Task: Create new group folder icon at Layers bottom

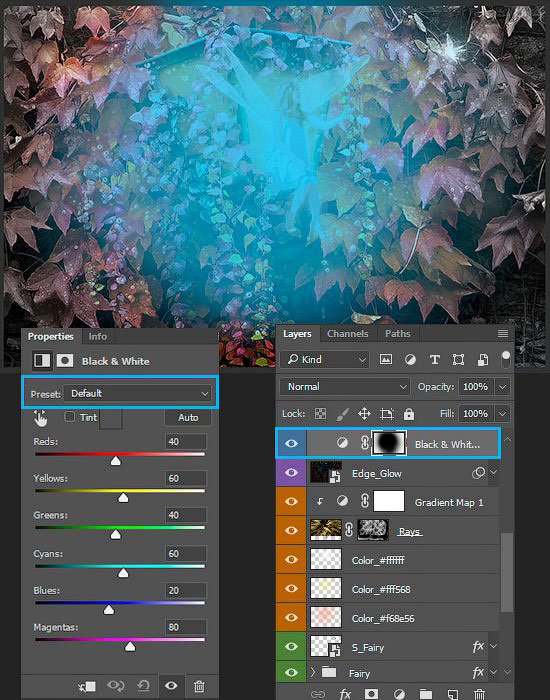Action: pyautogui.click(x=426, y=694)
